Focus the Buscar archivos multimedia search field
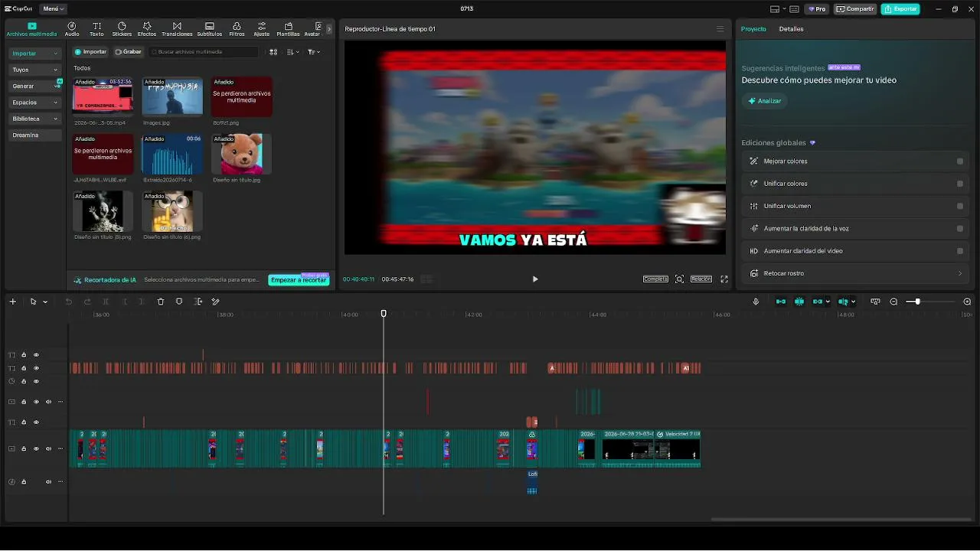 (204, 52)
